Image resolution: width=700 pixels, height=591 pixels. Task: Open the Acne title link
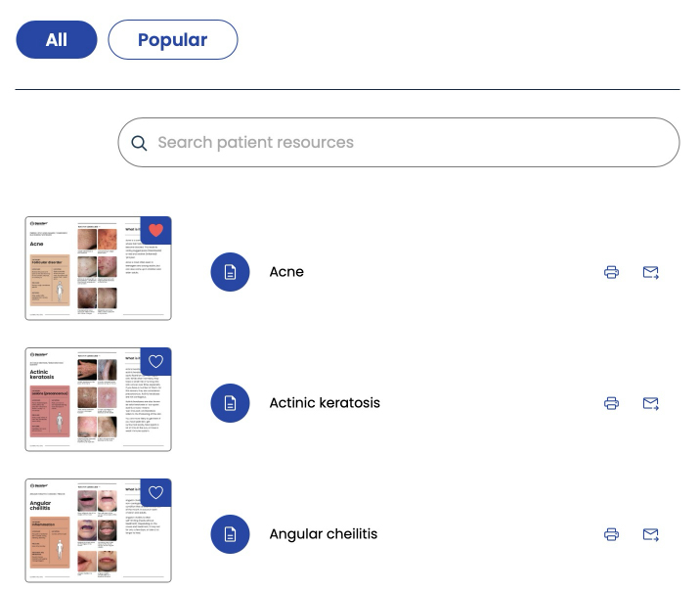pyautogui.click(x=286, y=272)
